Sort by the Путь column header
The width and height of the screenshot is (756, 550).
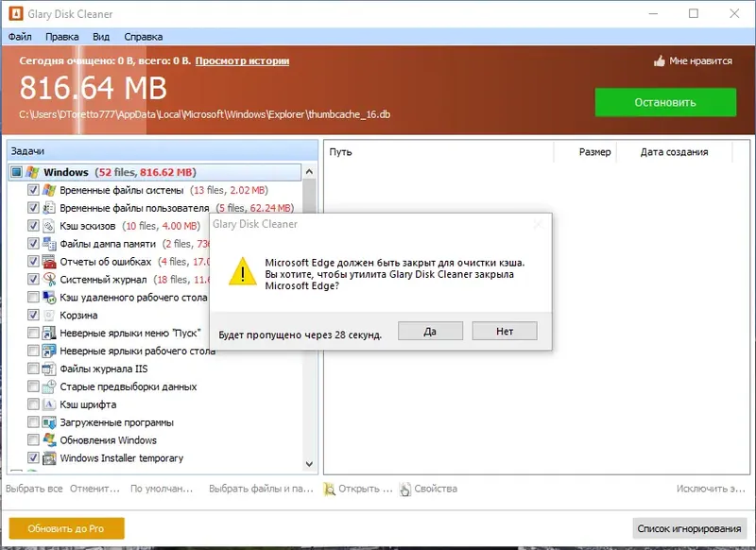pyautogui.click(x=438, y=152)
